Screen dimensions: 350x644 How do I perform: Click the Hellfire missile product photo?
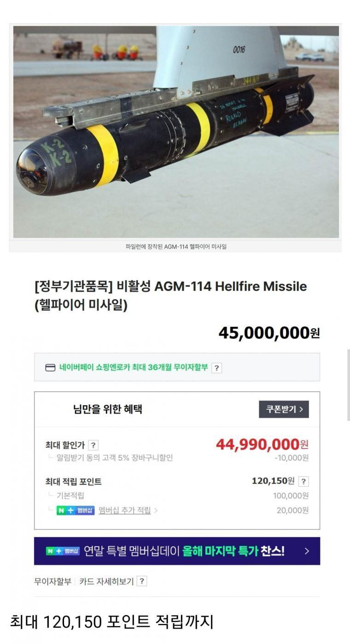click(176, 131)
